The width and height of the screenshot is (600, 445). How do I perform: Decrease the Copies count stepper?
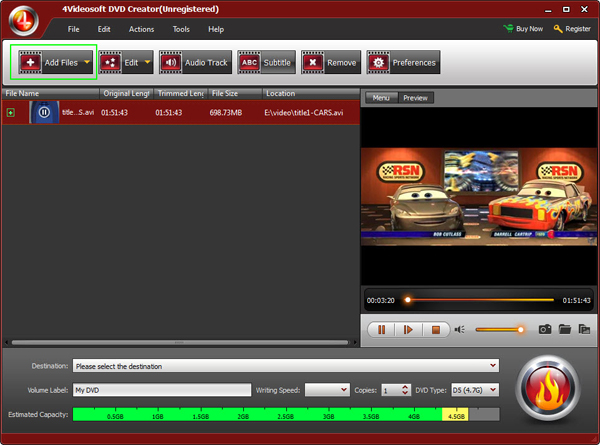tap(405, 393)
